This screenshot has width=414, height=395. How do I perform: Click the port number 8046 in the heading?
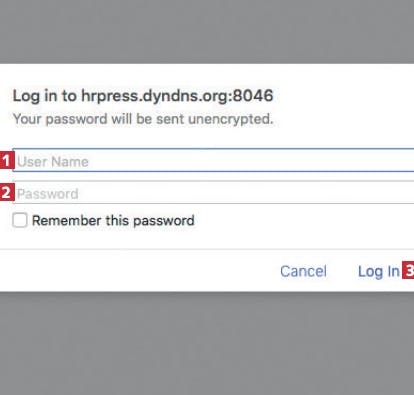point(253,96)
